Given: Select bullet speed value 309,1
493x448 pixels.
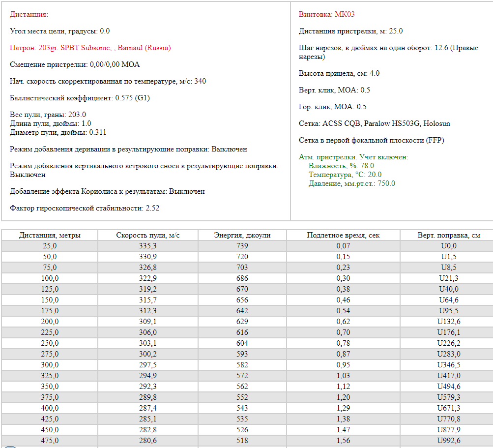Looking at the screenshot, I should pyautogui.click(x=147, y=322).
